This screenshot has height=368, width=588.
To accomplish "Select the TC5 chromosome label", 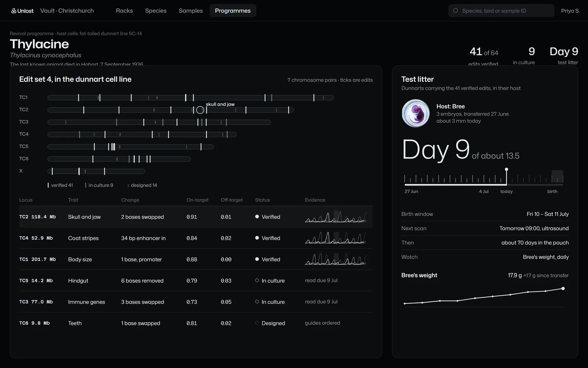I will tap(24, 146).
